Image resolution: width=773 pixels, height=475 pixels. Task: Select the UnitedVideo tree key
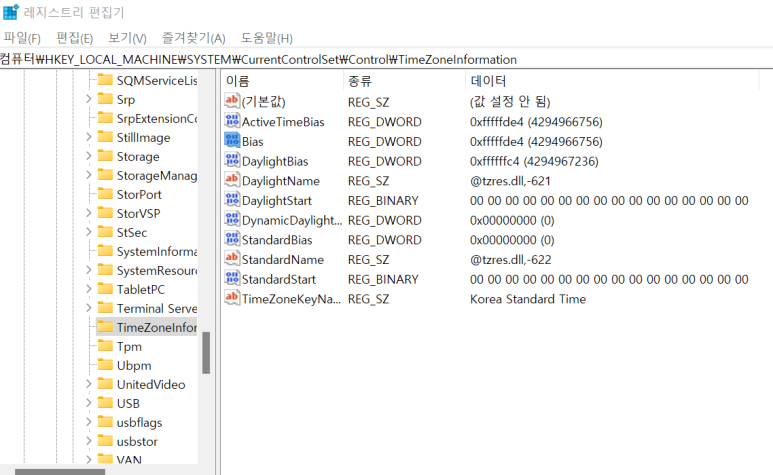[x=151, y=384]
